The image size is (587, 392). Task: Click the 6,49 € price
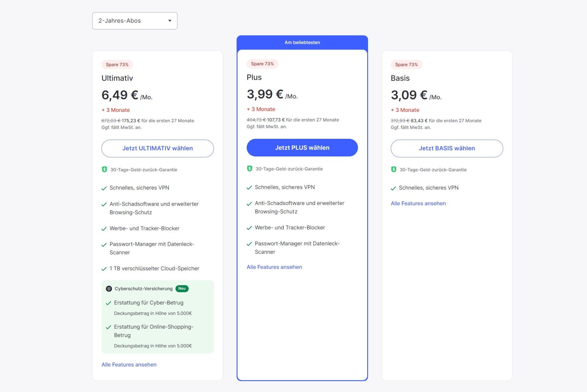point(120,95)
